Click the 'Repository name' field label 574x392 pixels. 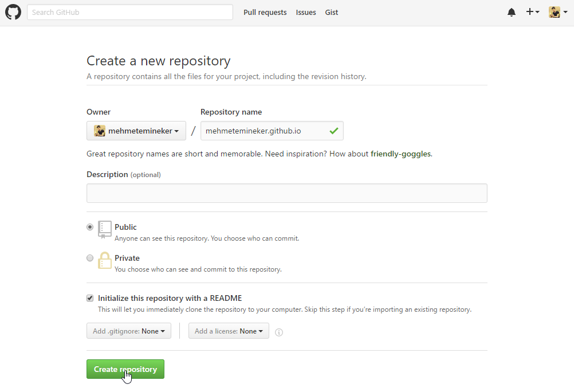[x=231, y=112]
